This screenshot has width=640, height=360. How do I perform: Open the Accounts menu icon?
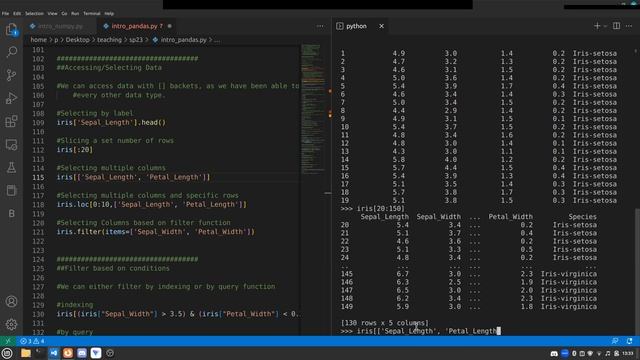pos(11,301)
